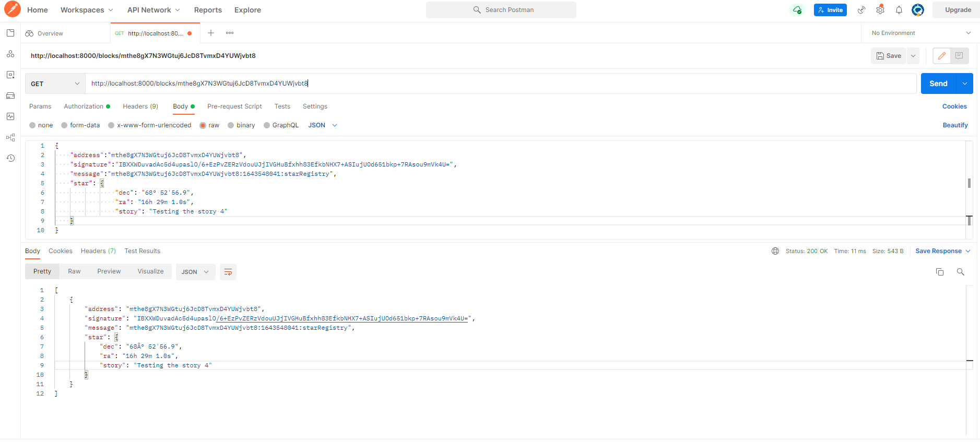Select the binary body radio option

[241, 125]
